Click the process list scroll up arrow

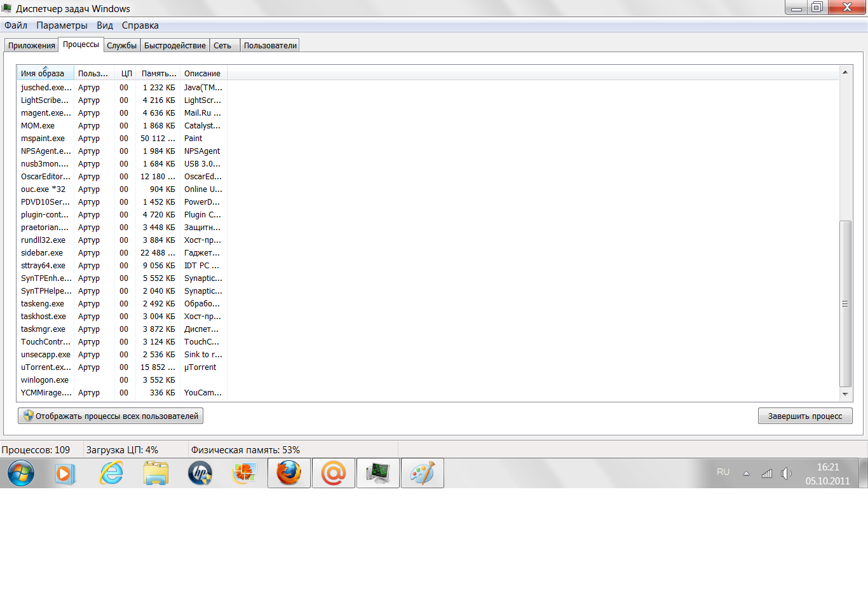click(x=845, y=72)
